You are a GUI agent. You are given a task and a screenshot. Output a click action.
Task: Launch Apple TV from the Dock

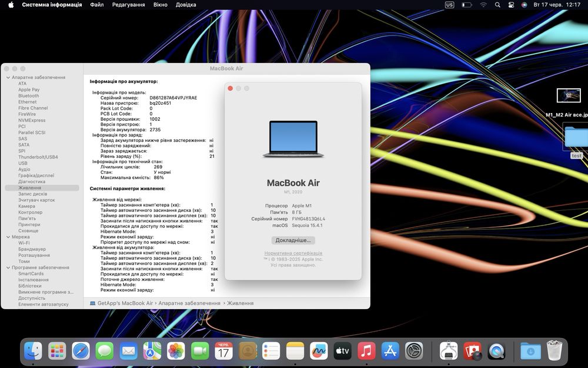(x=342, y=351)
